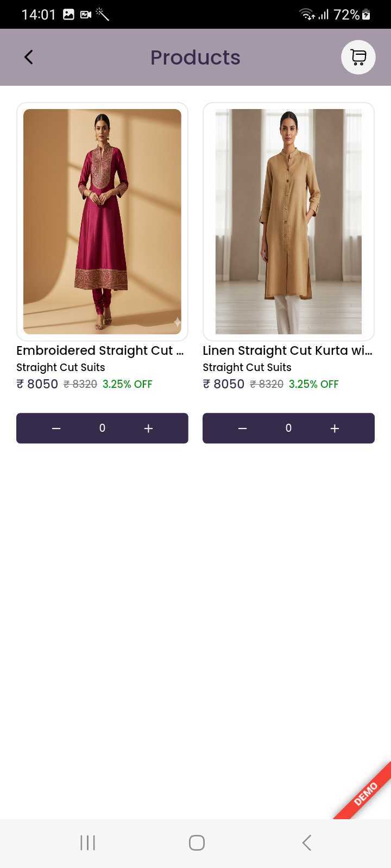Viewport: 391px width, 868px height.
Task: Increase quantity of Embroidered Straight Cut suit
Action: pos(148,429)
